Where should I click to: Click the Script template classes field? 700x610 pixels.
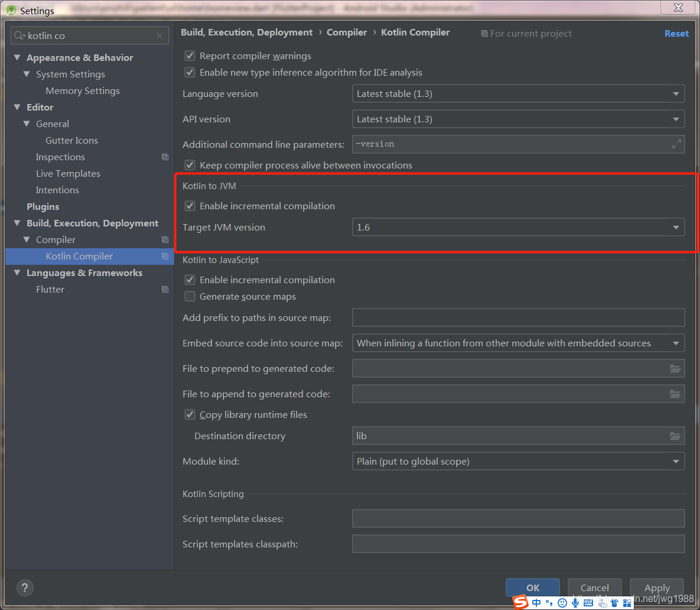[518, 518]
